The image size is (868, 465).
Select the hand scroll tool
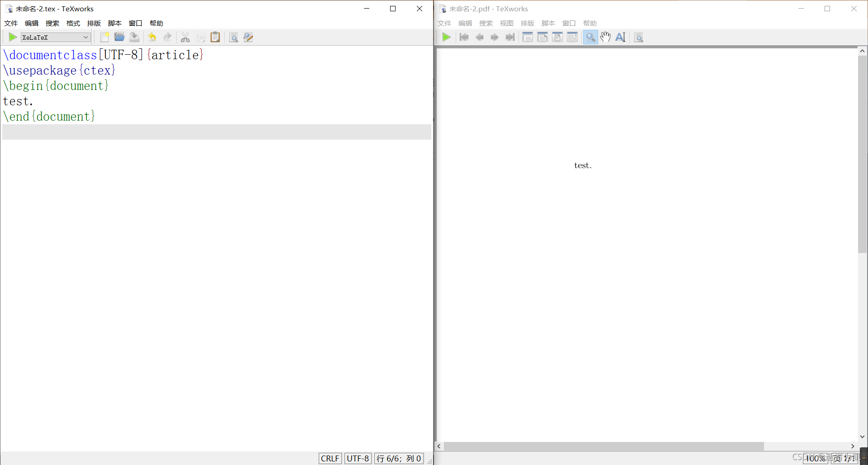[x=605, y=37]
